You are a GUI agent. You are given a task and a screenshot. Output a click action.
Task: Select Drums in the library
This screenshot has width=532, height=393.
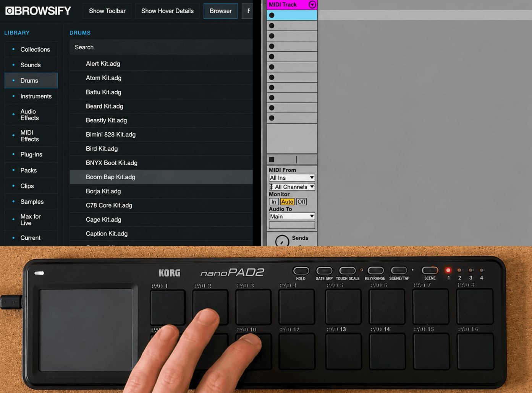(x=31, y=81)
